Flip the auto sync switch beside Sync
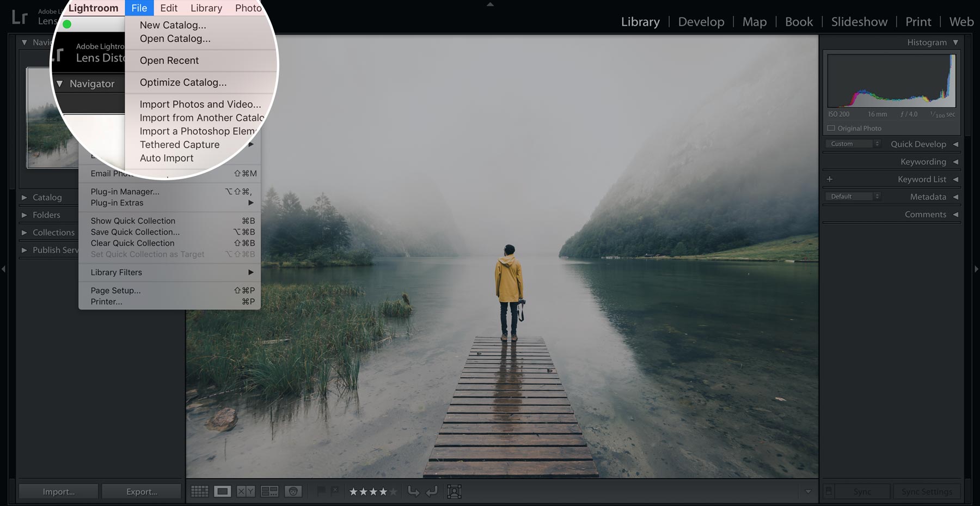The width and height of the screenshot is (980, 506). [x=829, y=491]
